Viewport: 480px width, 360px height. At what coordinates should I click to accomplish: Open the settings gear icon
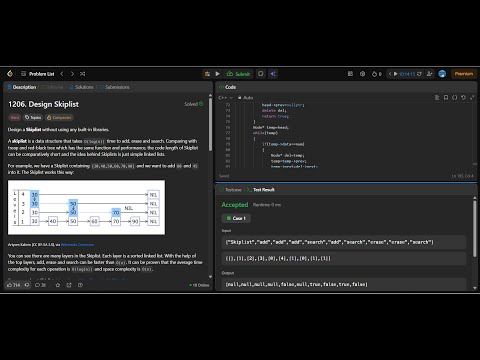pos(363,74)
